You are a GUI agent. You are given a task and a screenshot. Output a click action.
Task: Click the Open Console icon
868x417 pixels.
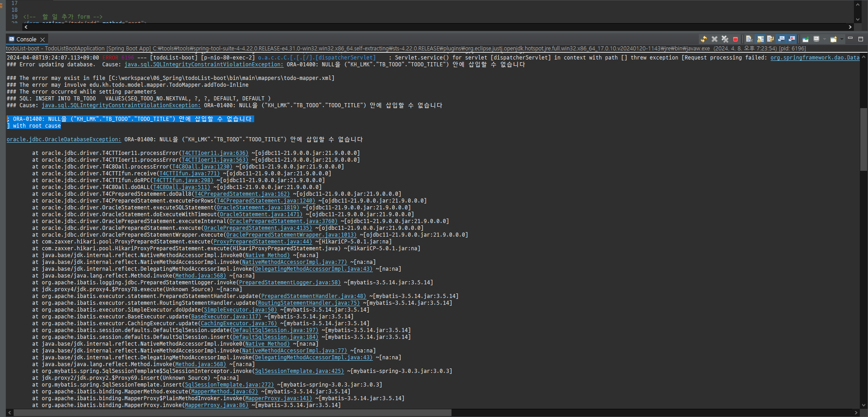833,39
